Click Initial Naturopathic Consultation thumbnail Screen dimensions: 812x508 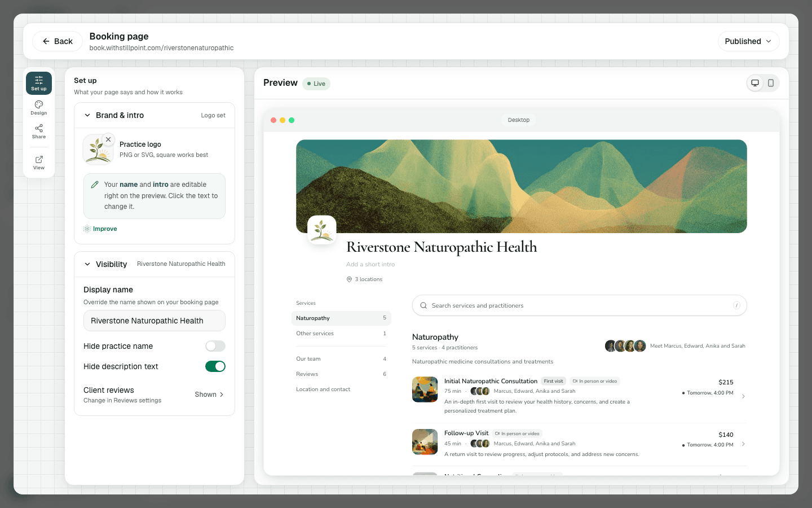click(425, 389)
